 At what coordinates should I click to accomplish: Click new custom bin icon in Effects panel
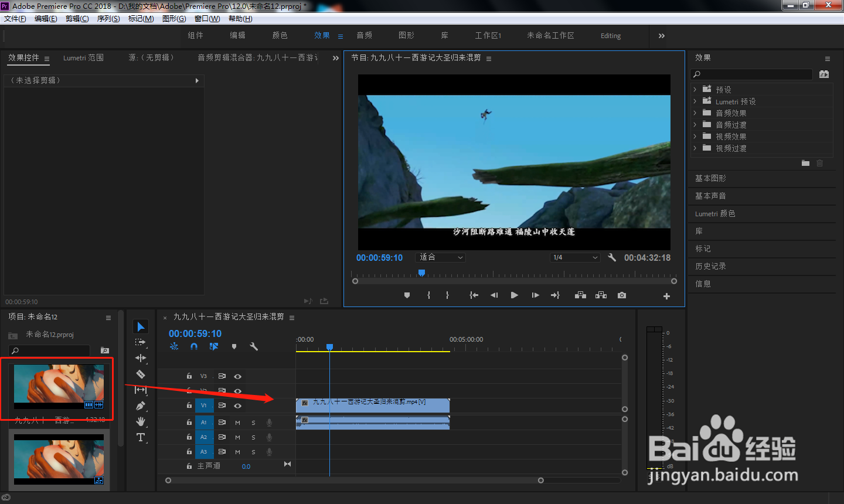point(805,163)
